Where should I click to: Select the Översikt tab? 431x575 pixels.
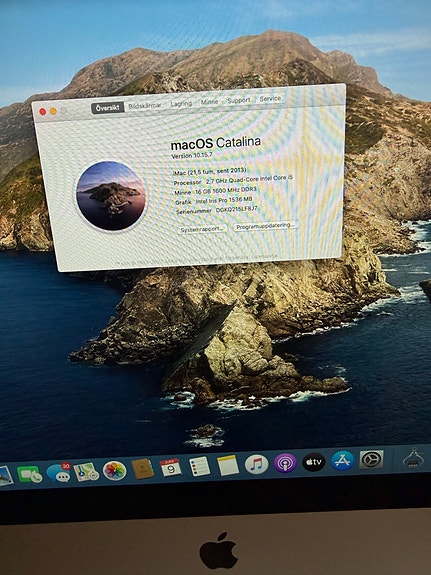point(107,108)
